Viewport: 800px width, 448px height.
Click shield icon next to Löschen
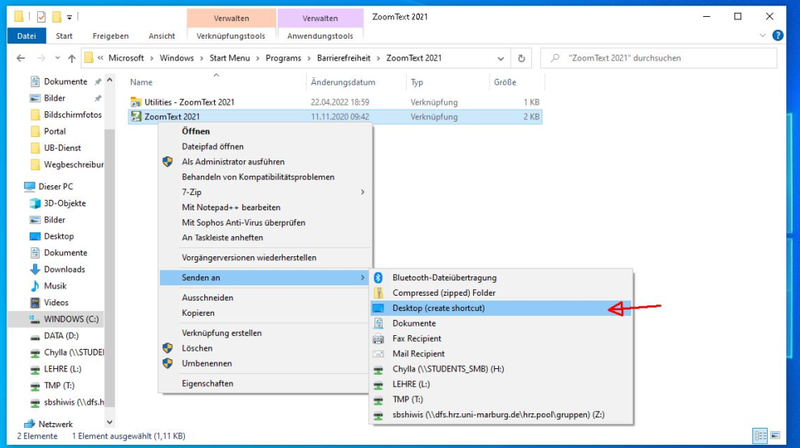167,348
